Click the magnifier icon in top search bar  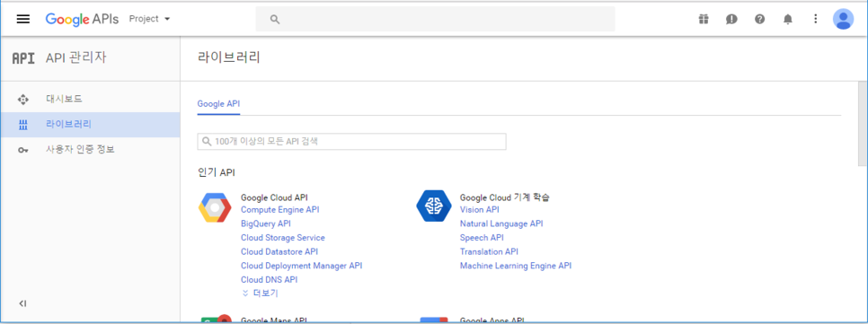point(275,20)
